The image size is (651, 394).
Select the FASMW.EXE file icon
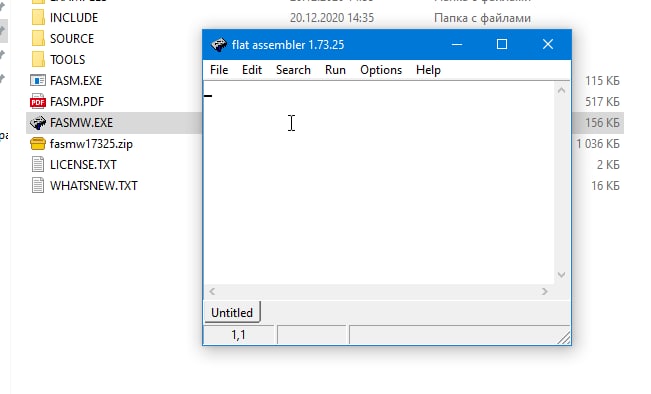38,123
